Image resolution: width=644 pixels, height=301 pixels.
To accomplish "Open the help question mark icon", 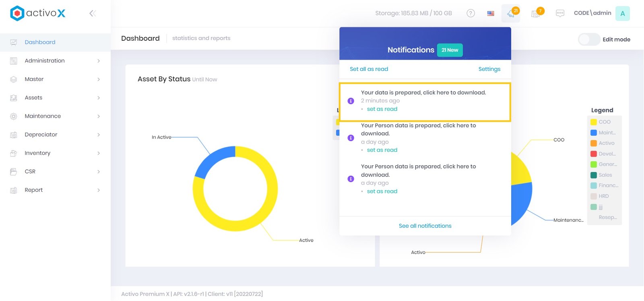I will pos(471,13).
